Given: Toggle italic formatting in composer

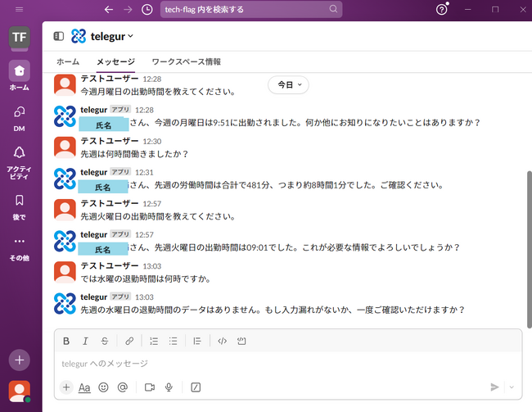Looking at the screenshot, I should click(85, 341).
